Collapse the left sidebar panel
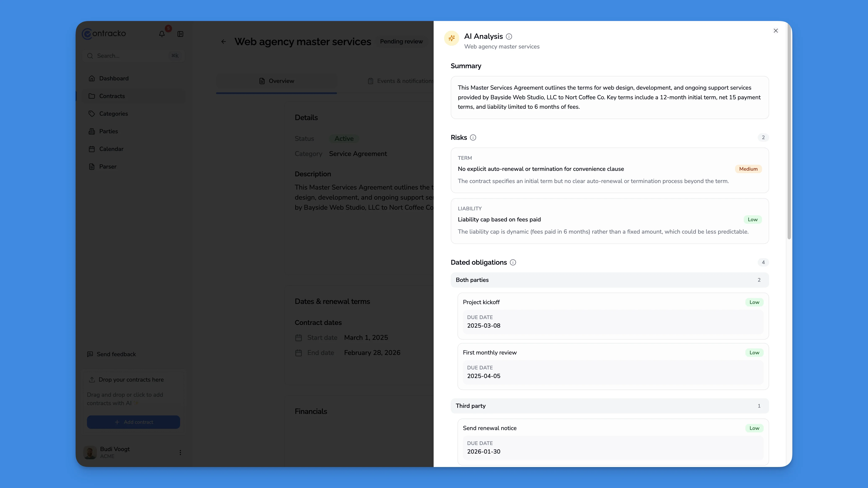The height and width of the screenshot is (488, 868). click(180, 34)
